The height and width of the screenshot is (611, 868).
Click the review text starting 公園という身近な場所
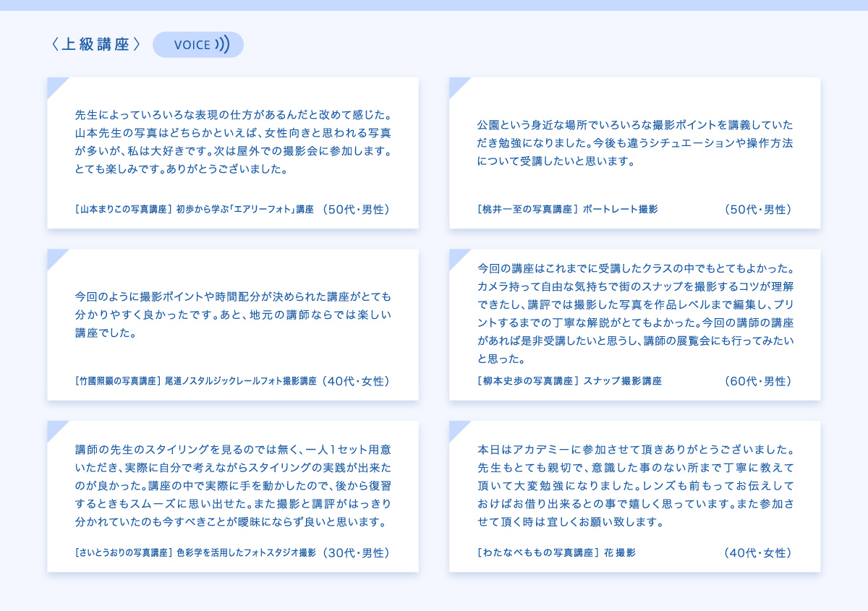635,142
